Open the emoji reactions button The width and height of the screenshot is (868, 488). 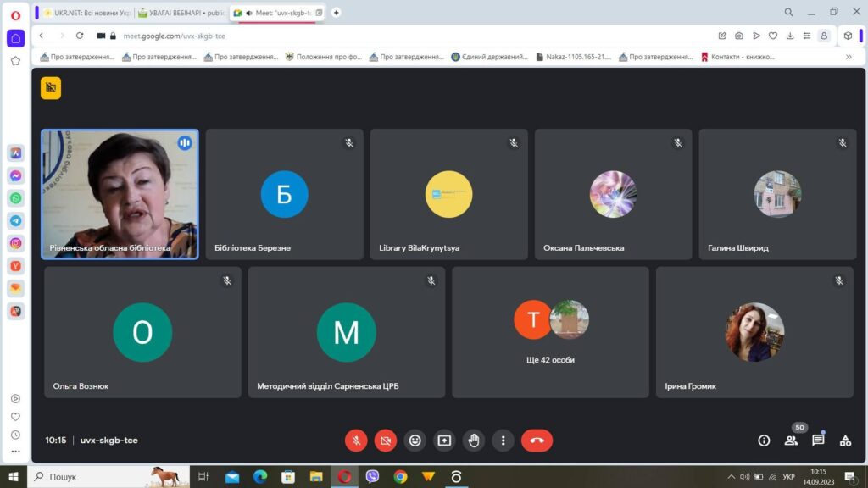(x=415, y=441)
